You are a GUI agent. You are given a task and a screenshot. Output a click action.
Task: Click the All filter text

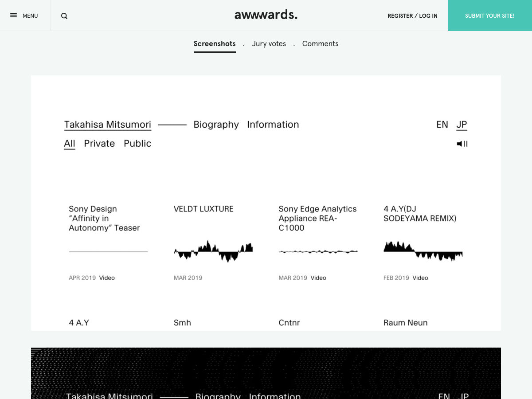(x=70, y=144)
